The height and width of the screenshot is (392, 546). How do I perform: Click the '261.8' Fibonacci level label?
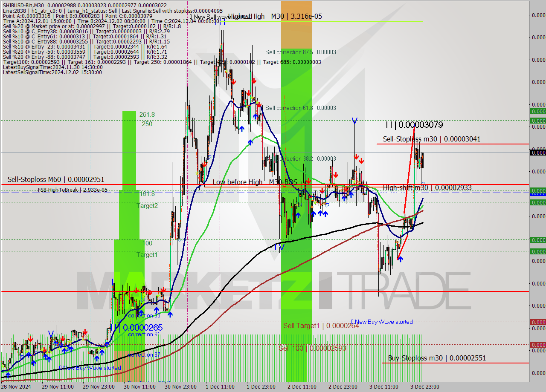pyautogui.click(x=147, y=115)
